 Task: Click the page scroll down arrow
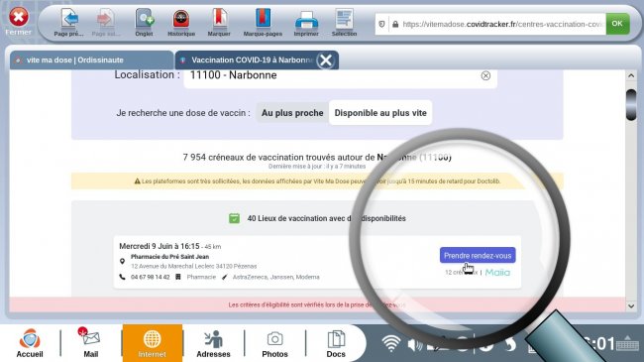631,306
